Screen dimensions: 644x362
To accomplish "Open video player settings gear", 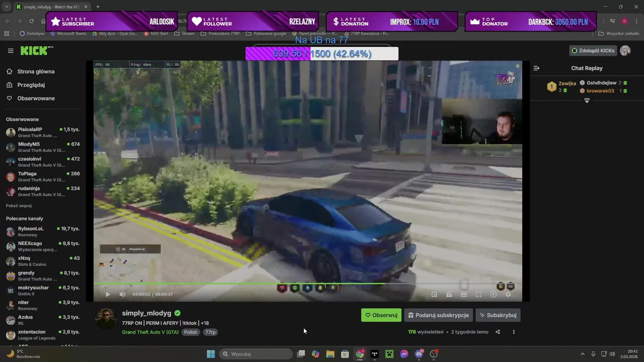I will point(508,294).
